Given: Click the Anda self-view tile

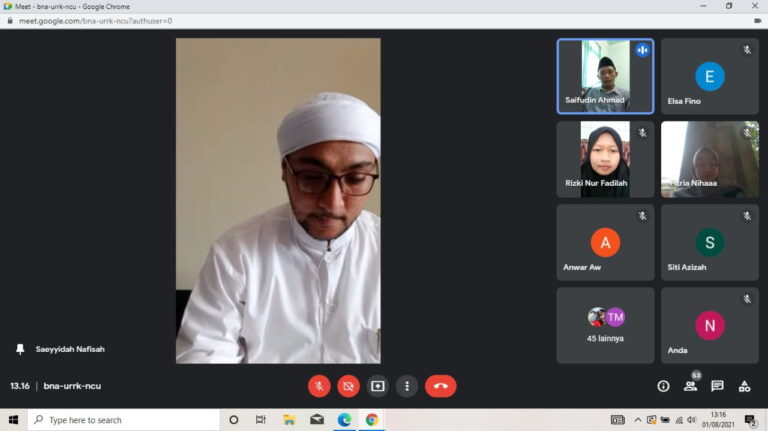Looking at the screenshot, I should coord(710,325).
